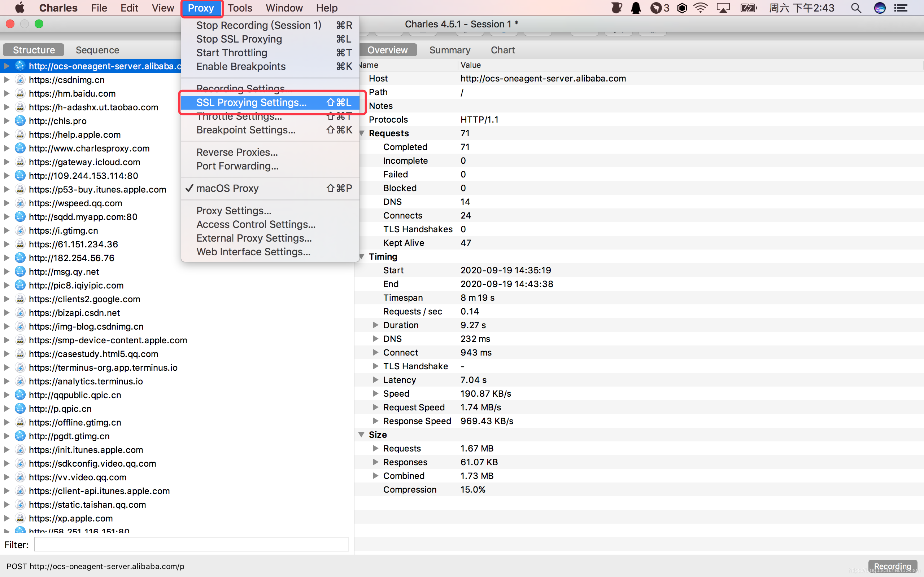This screenshot has height=577, width=924.
Task: Click the Sequence view button
Action: [x=97, y=50]
